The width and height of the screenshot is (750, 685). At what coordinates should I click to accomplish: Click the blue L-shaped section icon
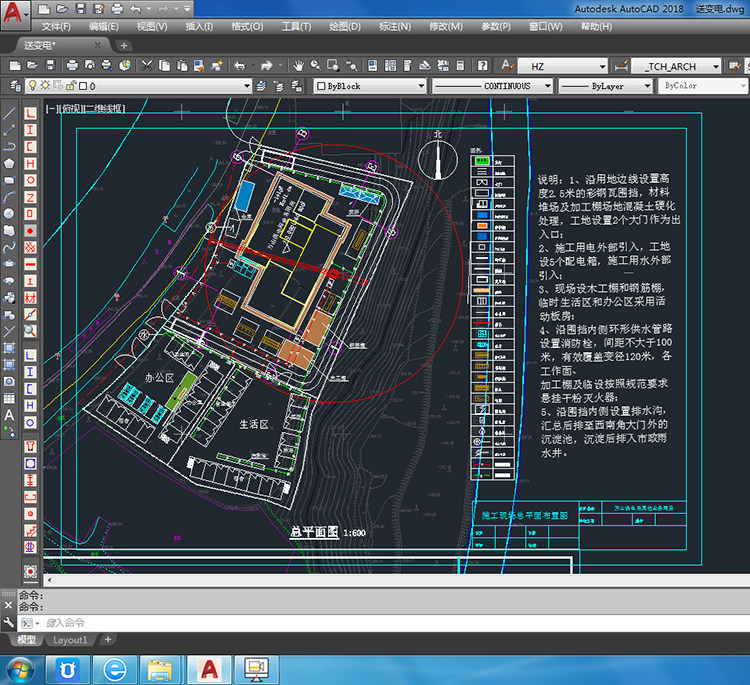30,355
